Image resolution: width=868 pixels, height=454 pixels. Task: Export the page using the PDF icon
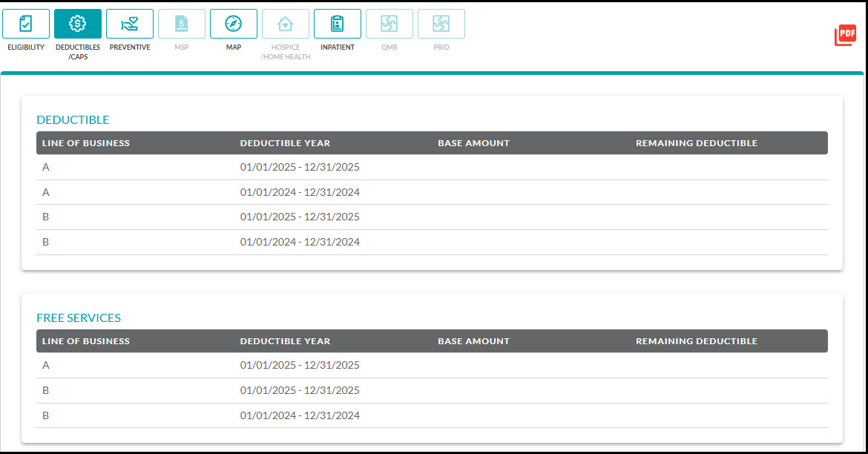pos(845,35)
